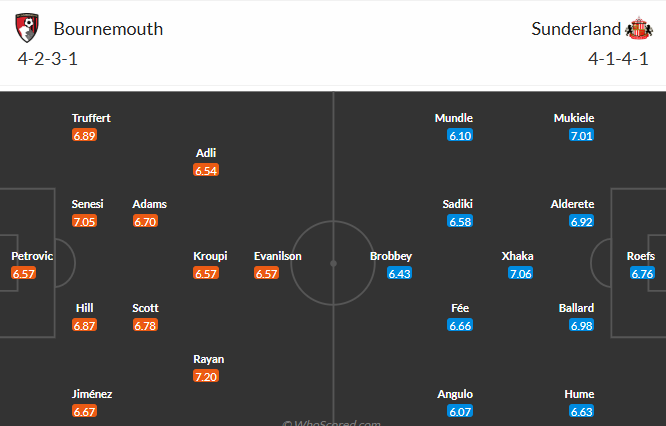The width and height of the screenshot is (666, 426).
Task: Open Brobbey's player details
Action: tap(391, 256)
